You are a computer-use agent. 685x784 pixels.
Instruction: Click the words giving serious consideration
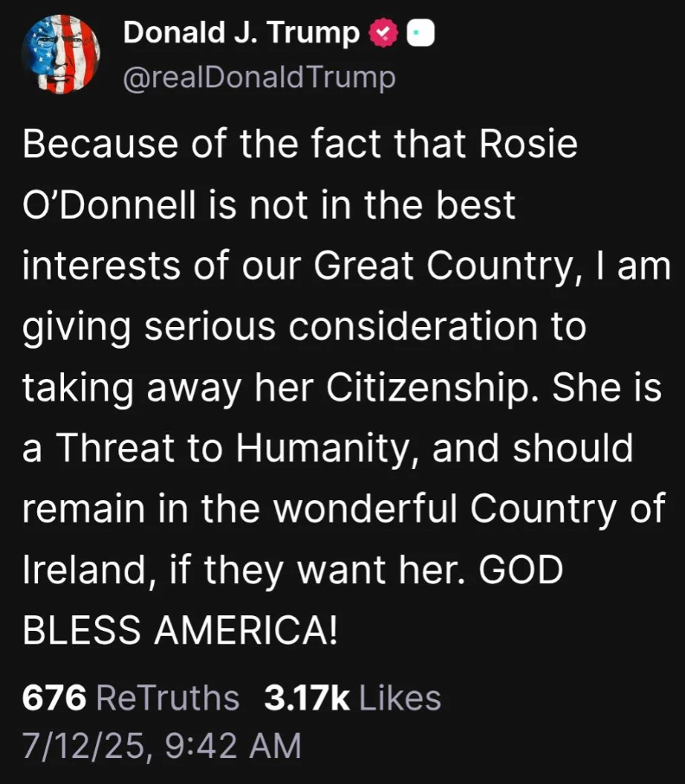point(280,327)
